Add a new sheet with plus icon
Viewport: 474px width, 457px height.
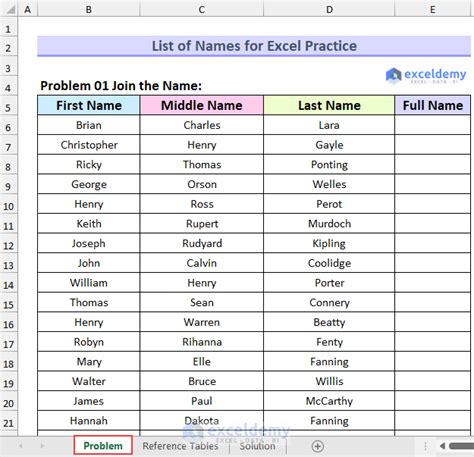point(317,446)
